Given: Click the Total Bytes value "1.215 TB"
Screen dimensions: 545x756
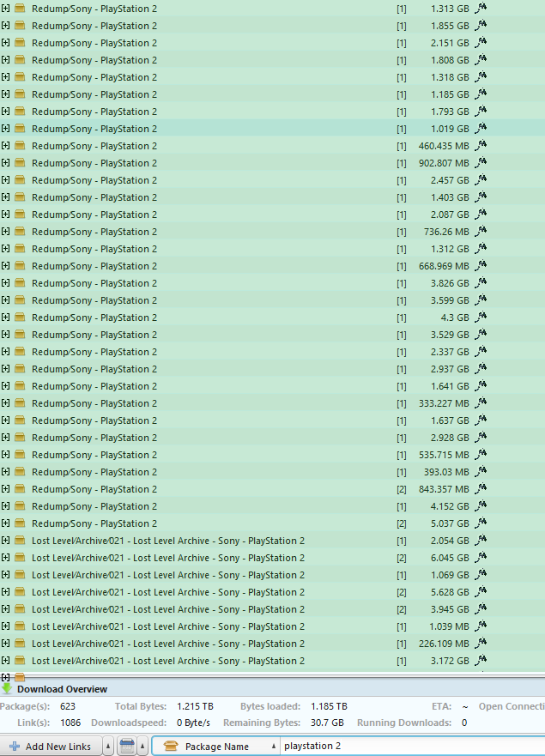Looking at the screenshot, I should [195, 706].
